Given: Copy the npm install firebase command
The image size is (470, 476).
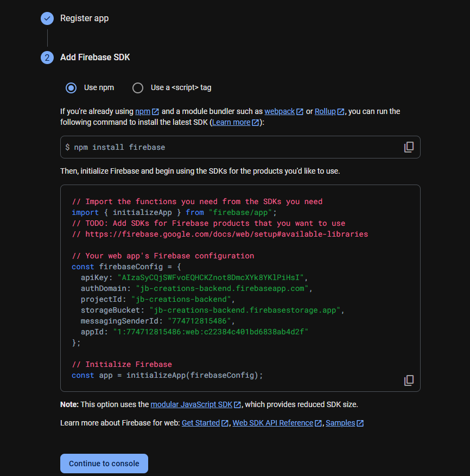Looking at the screenshot, I should point(409,147).
